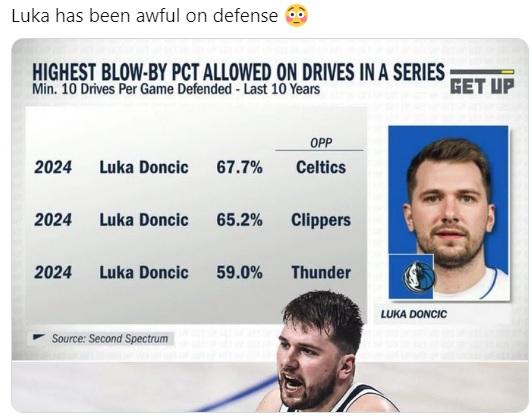Click the 67.7% stat value
Screen dimensions: 532x418
240,167
